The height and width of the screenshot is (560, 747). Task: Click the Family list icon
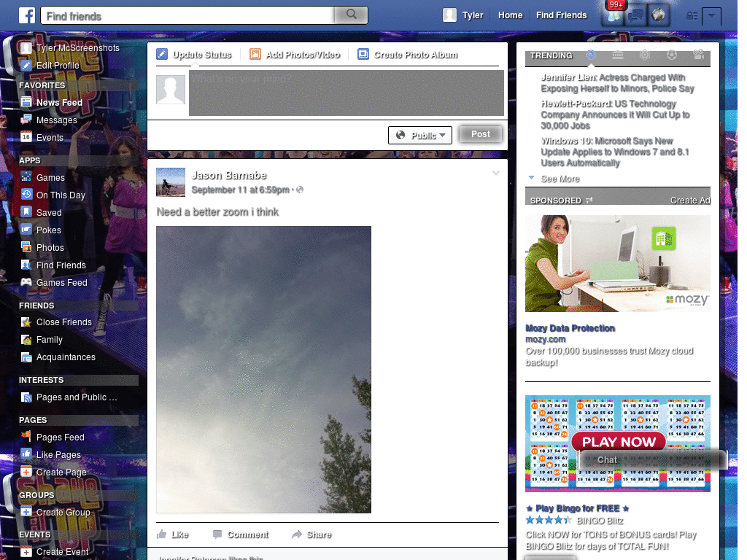26,340
